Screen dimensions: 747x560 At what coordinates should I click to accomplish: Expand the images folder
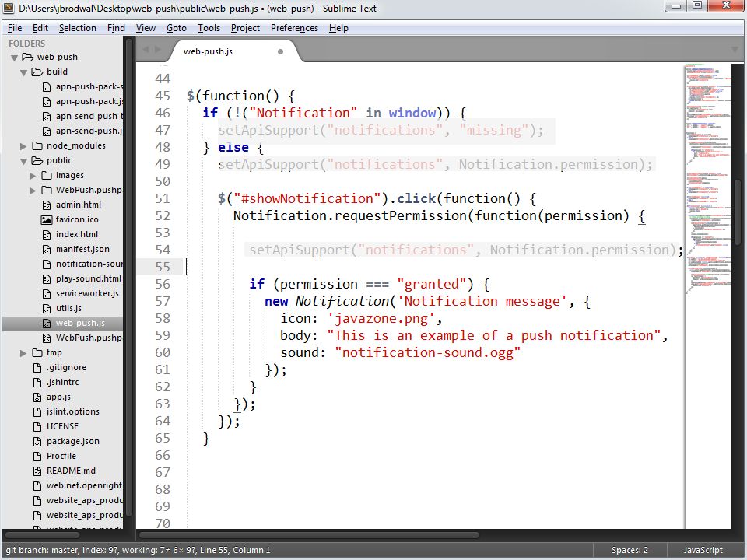pyautogui.click(x=33, y=176)
